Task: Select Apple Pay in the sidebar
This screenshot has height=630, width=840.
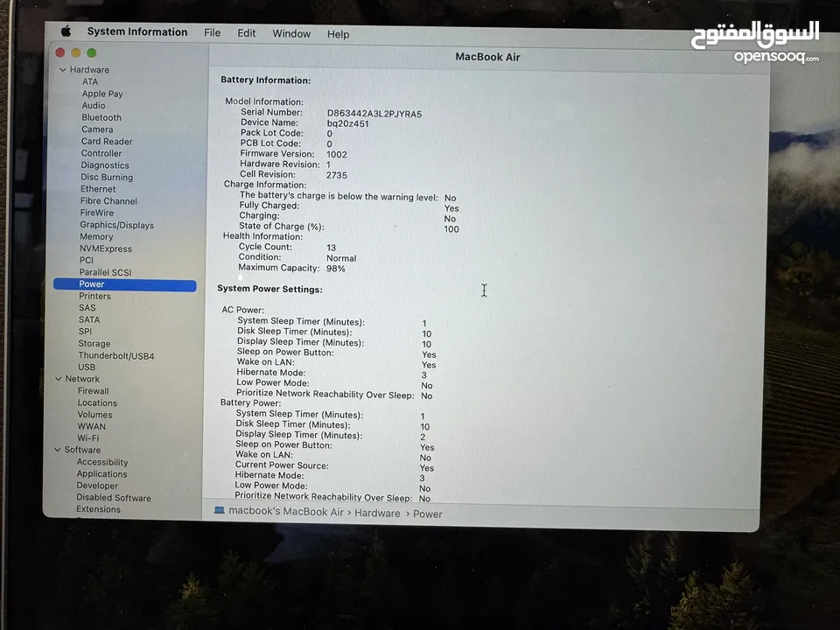Action: (x=102, y=94)
